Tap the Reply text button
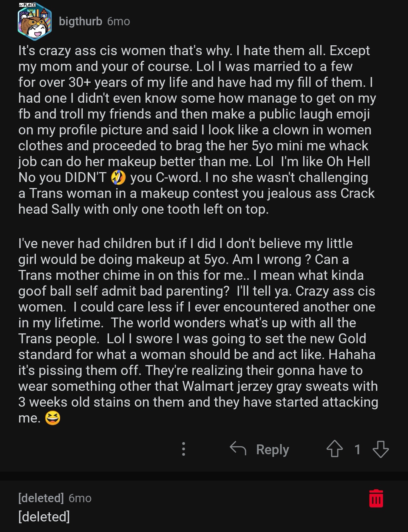 (272, 449)
